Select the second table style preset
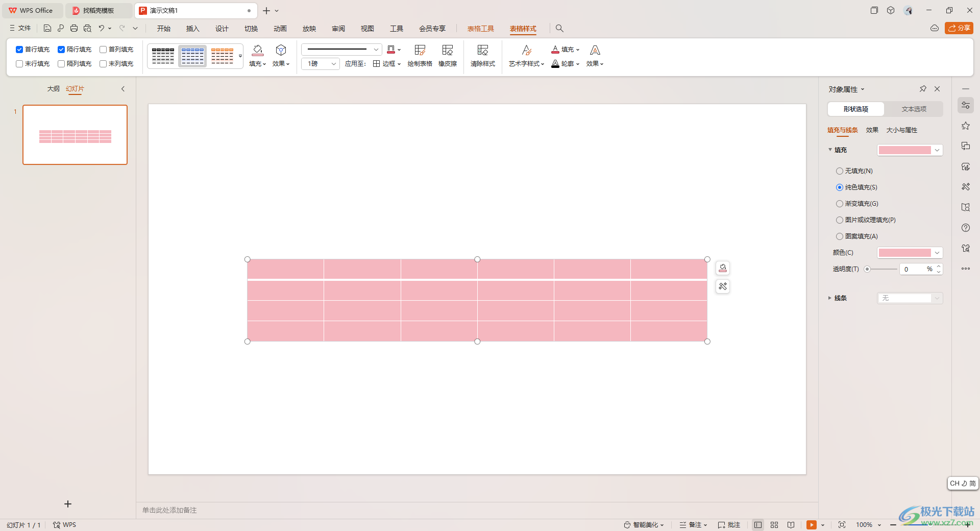This screenshot has height=531, width=980. pos(193,56)
